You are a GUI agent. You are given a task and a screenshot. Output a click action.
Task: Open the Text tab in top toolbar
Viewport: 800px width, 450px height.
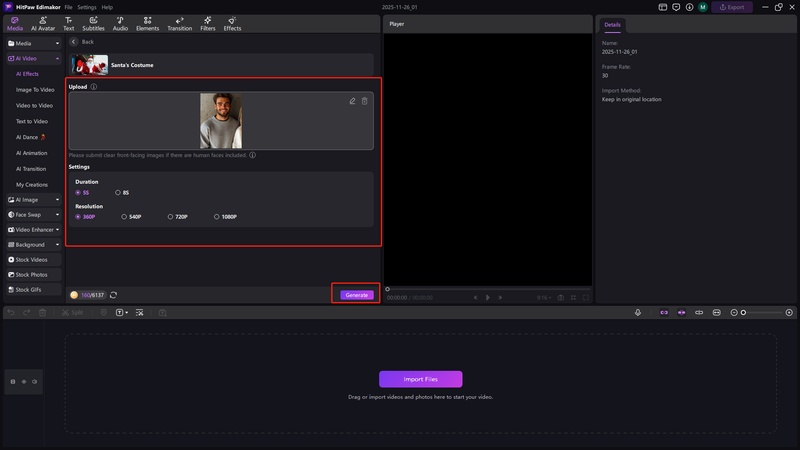pyautogui.click(x=68, y=23)
